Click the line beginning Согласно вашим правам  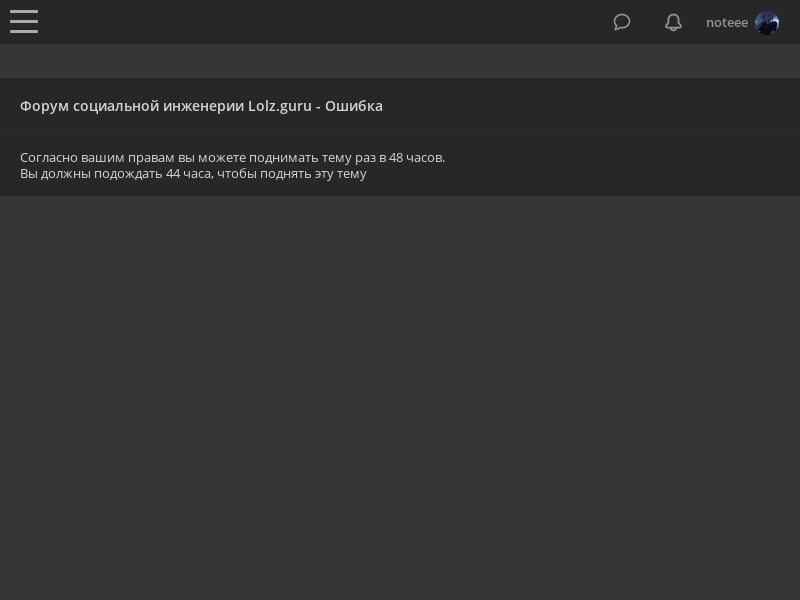coord(232,158)
